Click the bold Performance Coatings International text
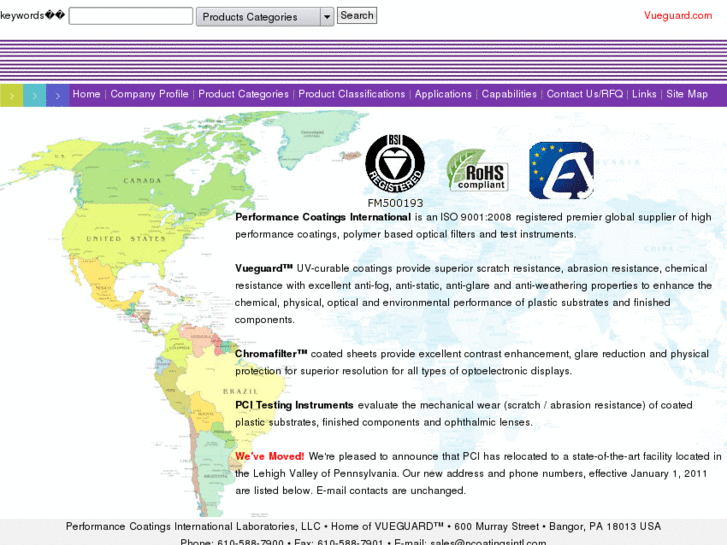 coord(323,217)
